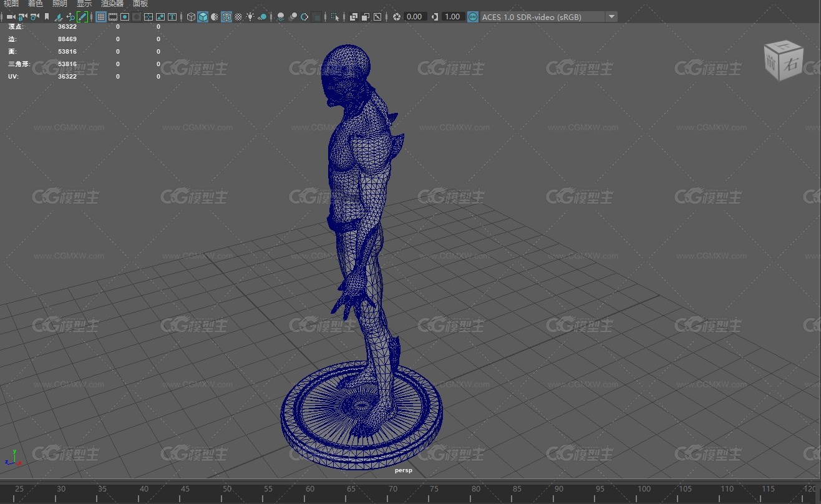Open the 显示 (Show) menu
This screenshot has width=821, height=504.
pos(84,4)
